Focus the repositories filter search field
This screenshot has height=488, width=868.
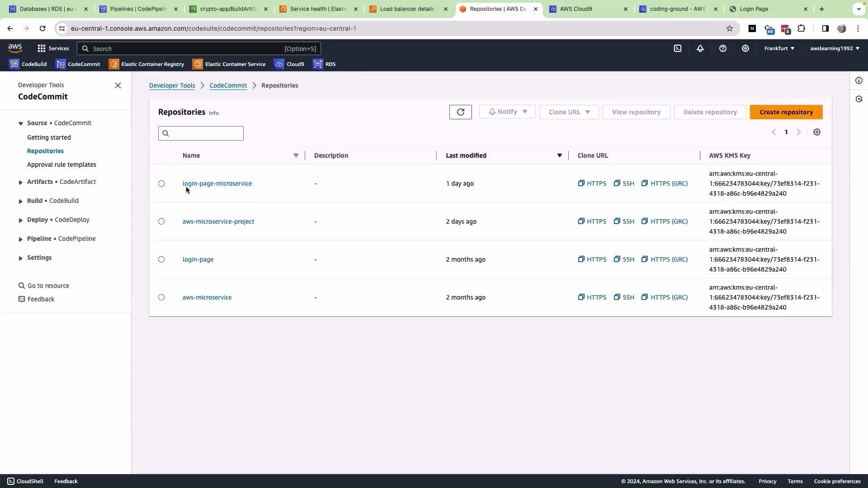tap(201, 133)
